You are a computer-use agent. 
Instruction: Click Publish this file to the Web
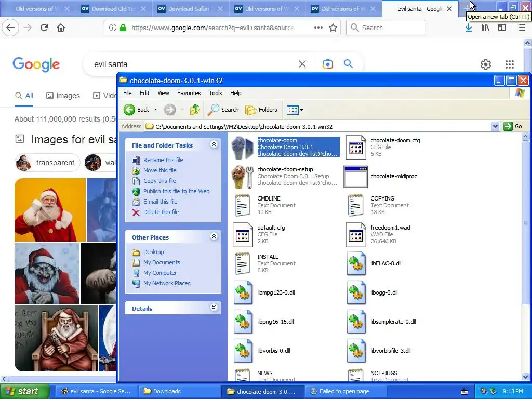(x=177, y=191)
